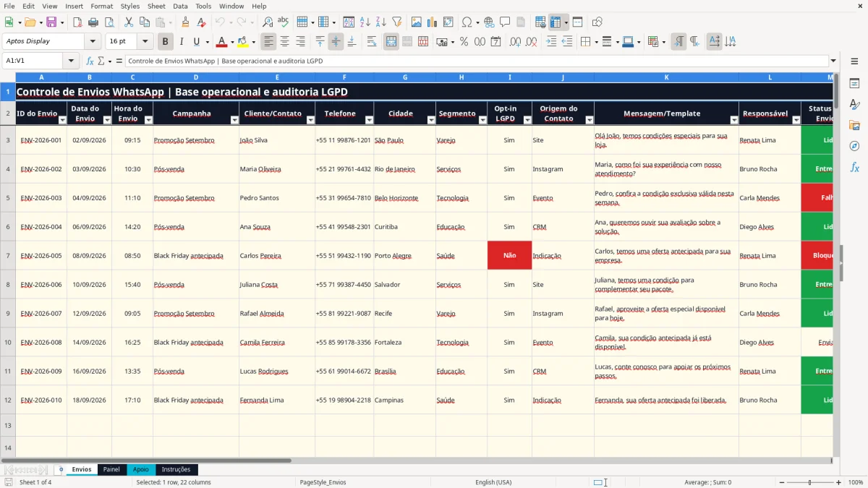The width and height of the screenshot is (868, 488).
Task: Click the zoom in plus button
Action: (x=838, y=482)
